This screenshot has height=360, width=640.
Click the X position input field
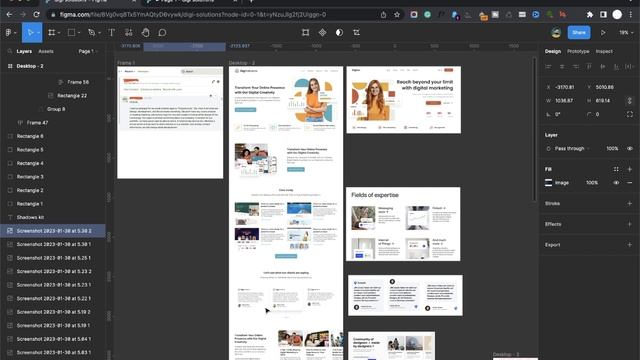pos(564,87)
